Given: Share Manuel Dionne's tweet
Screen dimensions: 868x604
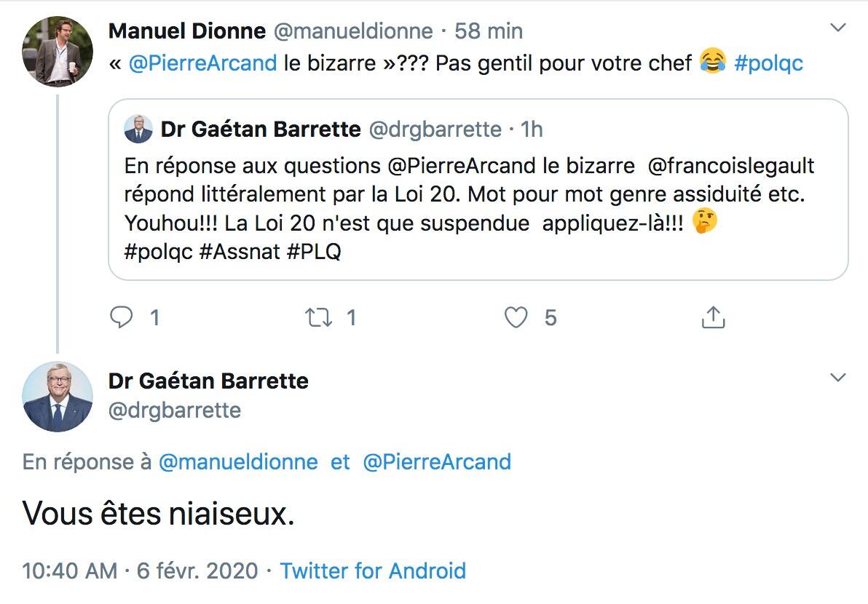Looking at the screenshot, I should [713, 317].
